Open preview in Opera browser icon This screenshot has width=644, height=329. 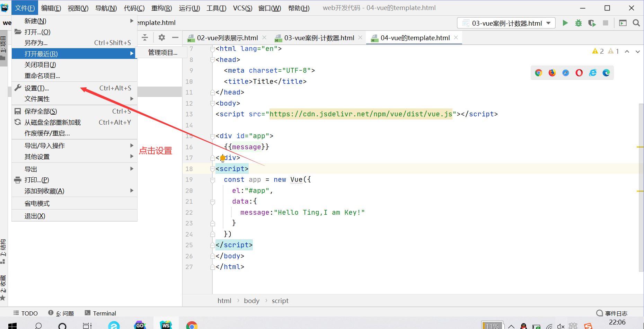(x=579, y=73)
